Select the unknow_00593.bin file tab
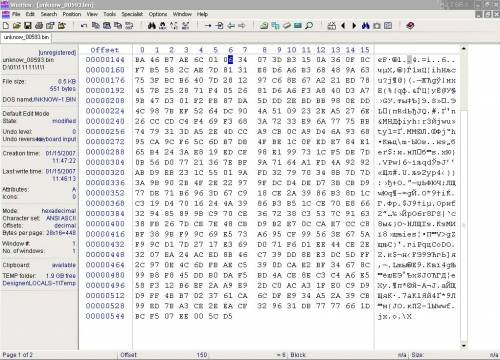500x360 pixels. (26, 37)
